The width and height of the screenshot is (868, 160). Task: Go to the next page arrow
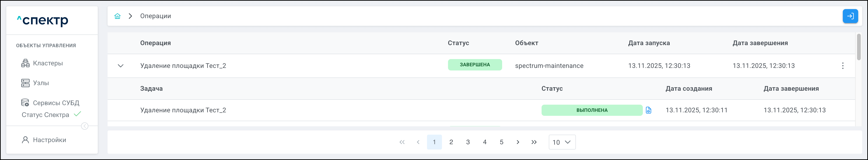click(518, 142)
